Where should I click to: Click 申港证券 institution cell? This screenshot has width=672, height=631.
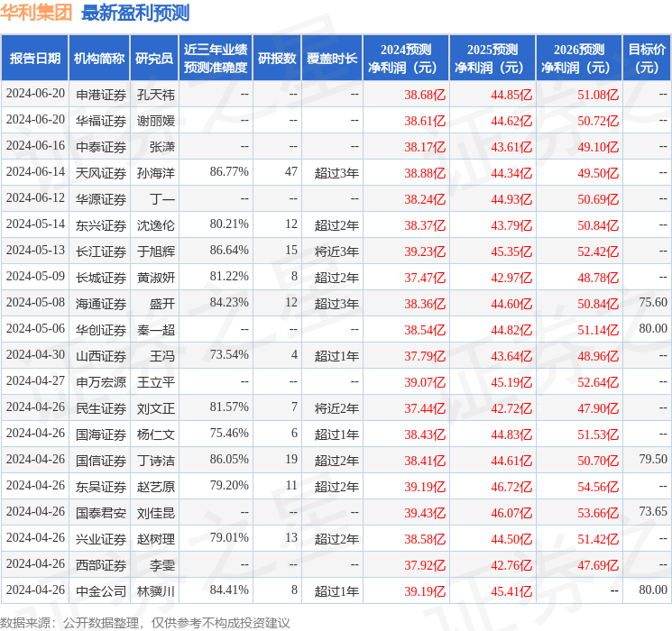coord(101,95)
